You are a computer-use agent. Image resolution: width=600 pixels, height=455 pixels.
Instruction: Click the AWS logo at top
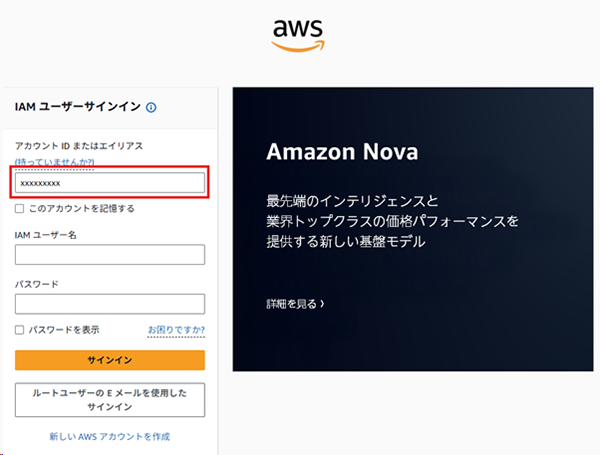coord(298,36)
